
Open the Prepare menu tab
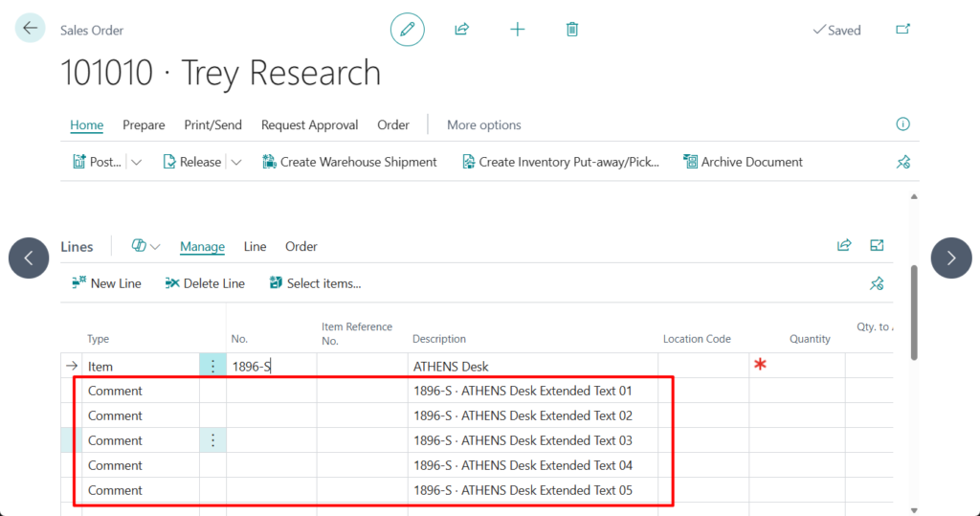(144, 125)
